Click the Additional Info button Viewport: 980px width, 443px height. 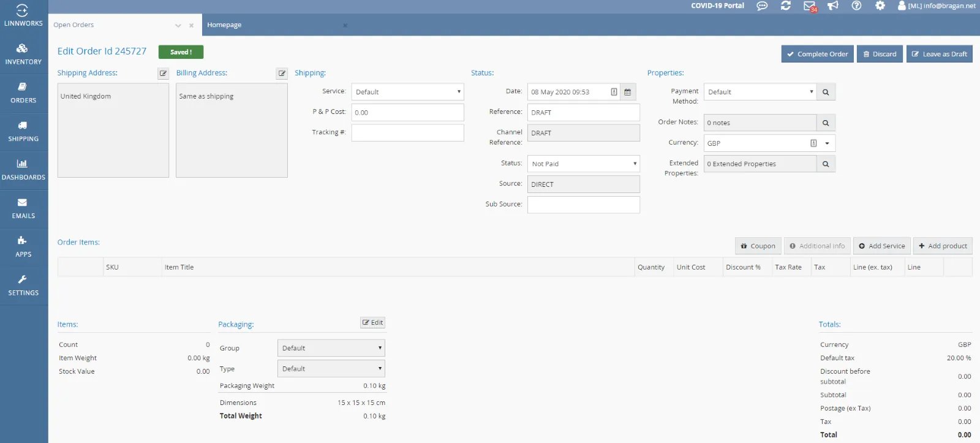pyautogui.click(x=817, y=246)
